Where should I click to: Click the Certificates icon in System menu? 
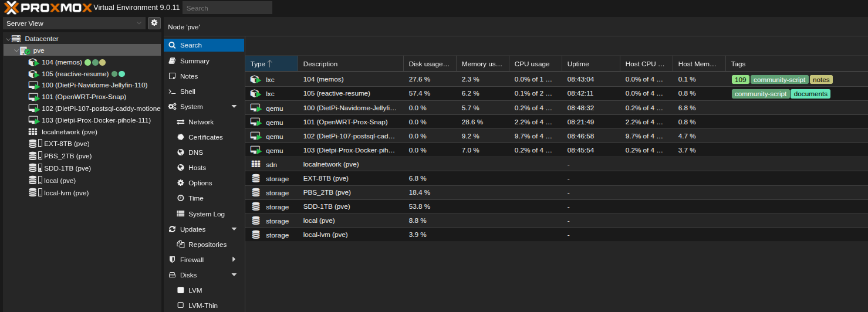(181, 137)
